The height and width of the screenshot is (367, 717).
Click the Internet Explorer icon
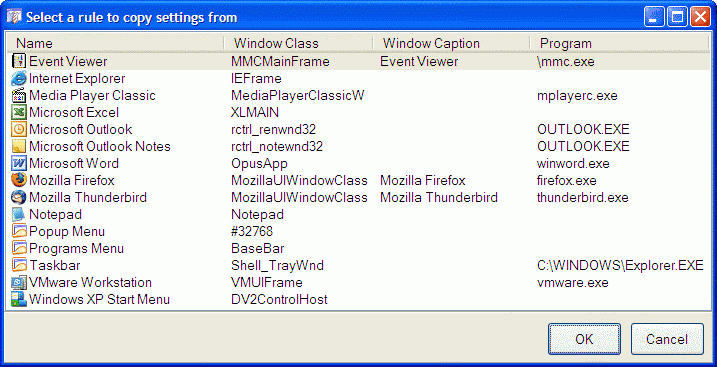click(x=19, y=79)
